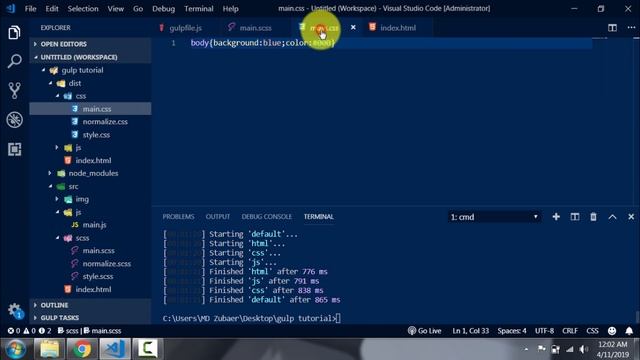Open Camtasia from the taskbar
Screen dimensions: 640x360
pyautogui.click(x=147, y=349)
